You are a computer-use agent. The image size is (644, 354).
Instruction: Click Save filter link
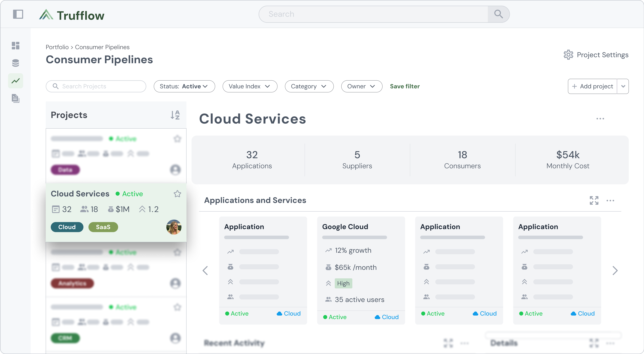tap(404, 86)
